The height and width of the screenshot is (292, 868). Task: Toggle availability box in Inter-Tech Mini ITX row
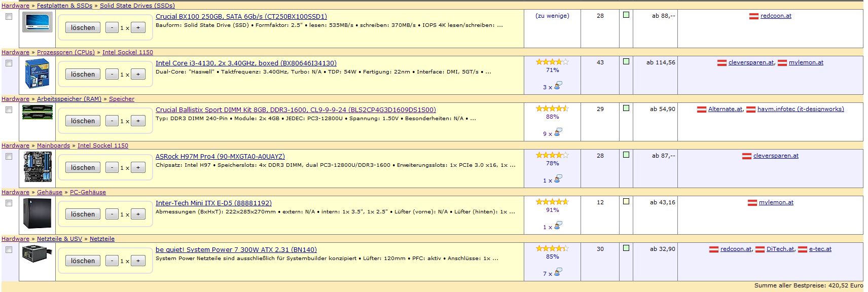point(626,201)
